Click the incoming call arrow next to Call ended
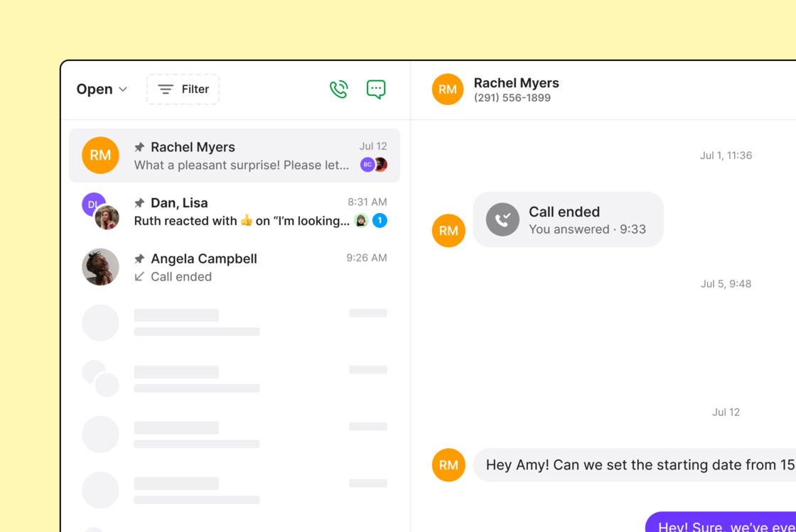796x532 pixels. click(139, 276)
